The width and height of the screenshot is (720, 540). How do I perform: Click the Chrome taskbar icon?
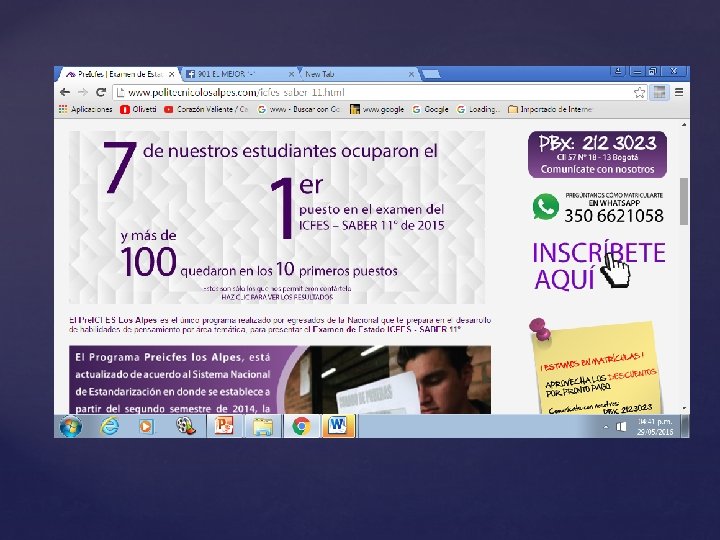click(301, 427)
